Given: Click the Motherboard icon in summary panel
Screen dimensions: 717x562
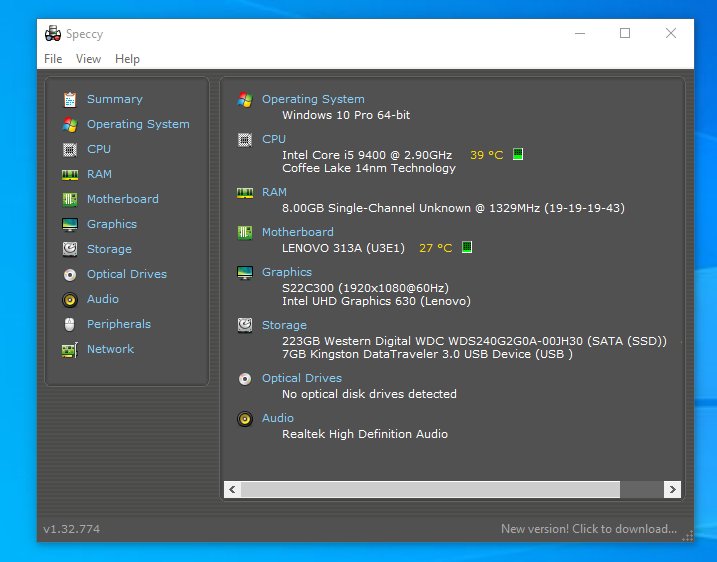Looking at the screenshot, I should coord(245,232).
